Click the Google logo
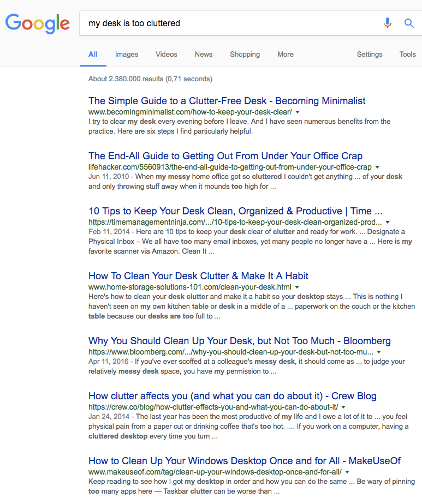The height and width of the screenshot is (504, 422). pyautogui.click(x=37, y=23)
